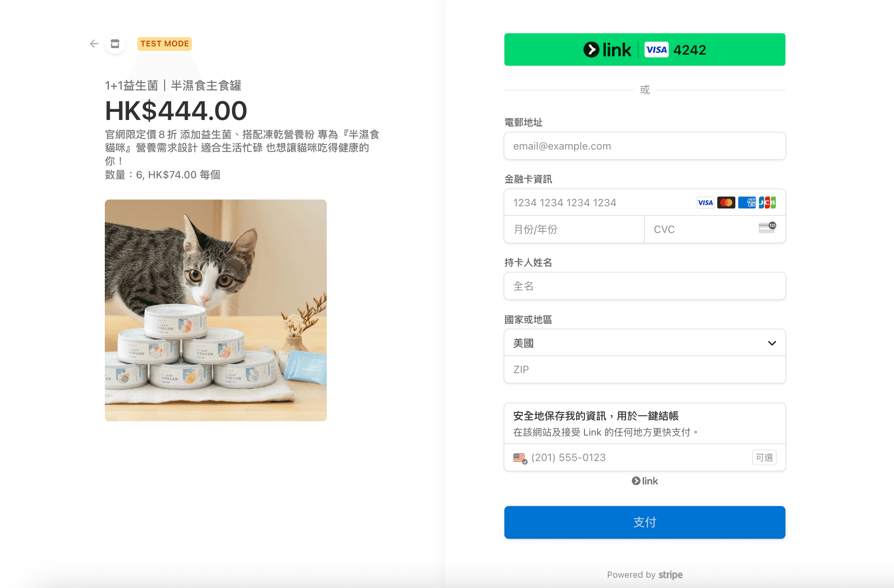
Task: Click the blue 支付 pay button
Action: tap(645, 522)
